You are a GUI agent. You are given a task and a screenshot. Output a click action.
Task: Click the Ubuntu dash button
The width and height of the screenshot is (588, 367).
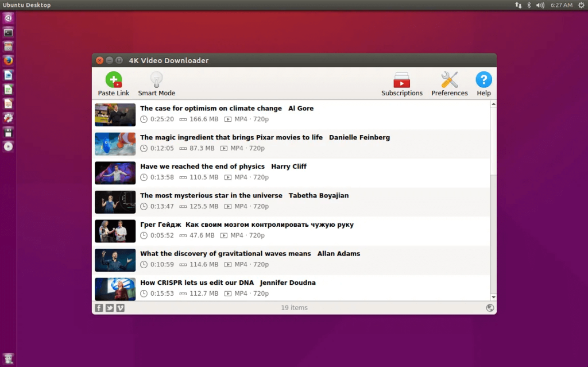click(x=7, y=18)
